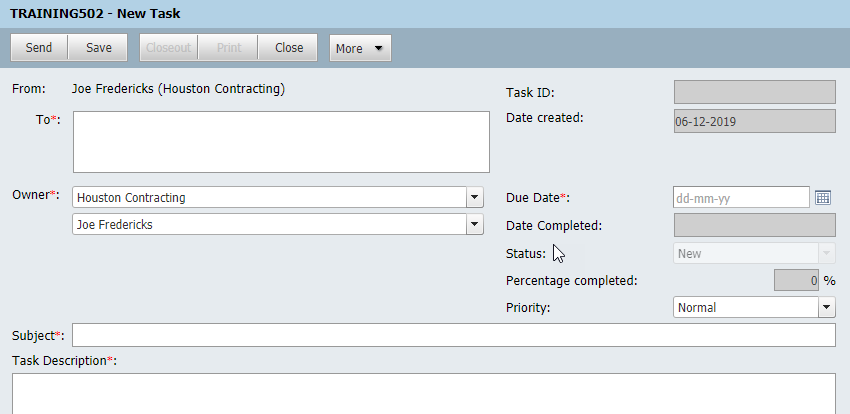Screen dimensions: 850x414
Task: Open the Due Date calendar picker
Action: (x=823, y=198)
